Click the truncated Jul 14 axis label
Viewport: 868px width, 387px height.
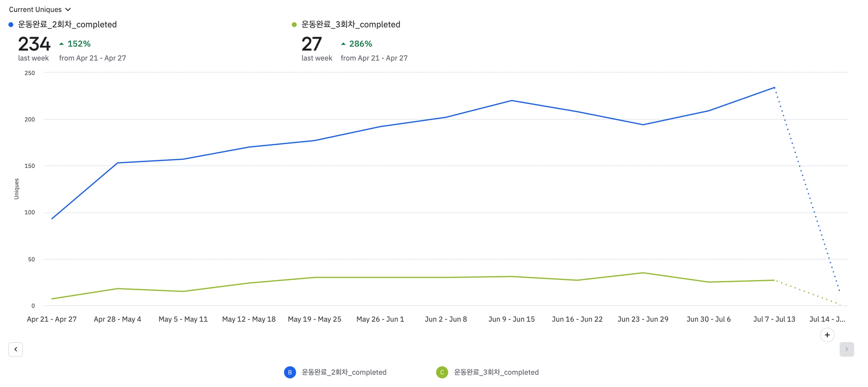click(827, 319)
